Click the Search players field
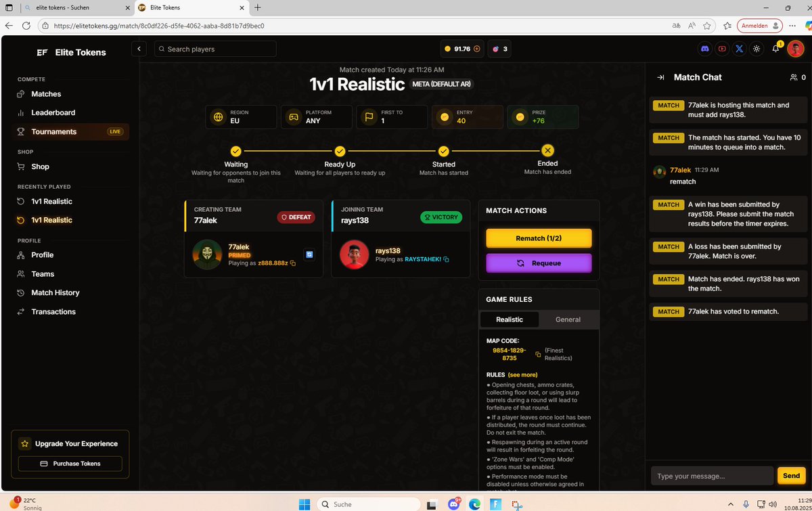Image resolution: width=812 pixels, height=511 pixels. point(215,49)
